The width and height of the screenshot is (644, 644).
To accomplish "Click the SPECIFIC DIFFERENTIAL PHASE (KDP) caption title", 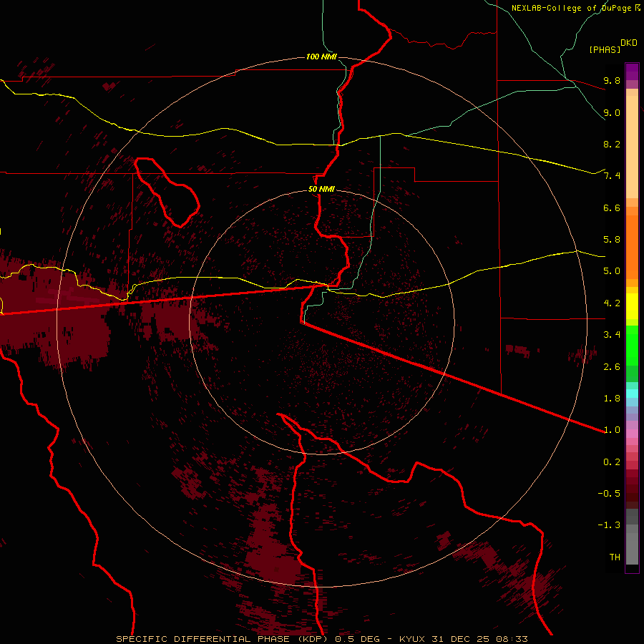I will 223,639.
